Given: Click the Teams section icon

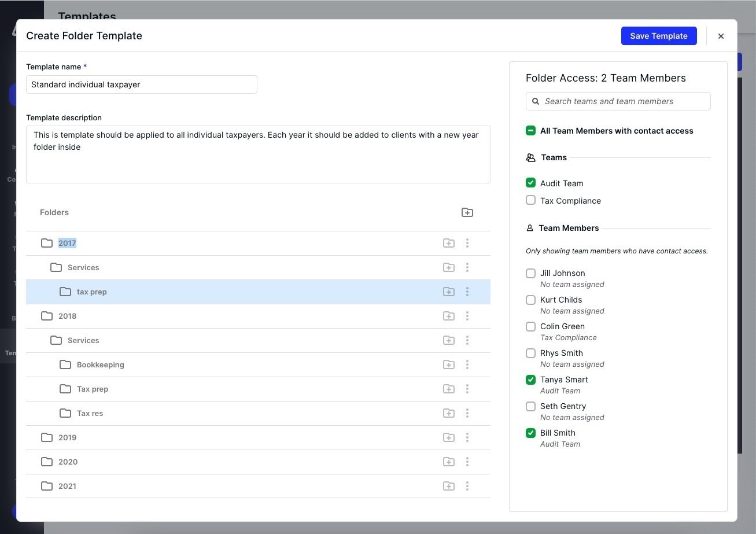Looking at the screenshot, I should click(x=530, y=157).
